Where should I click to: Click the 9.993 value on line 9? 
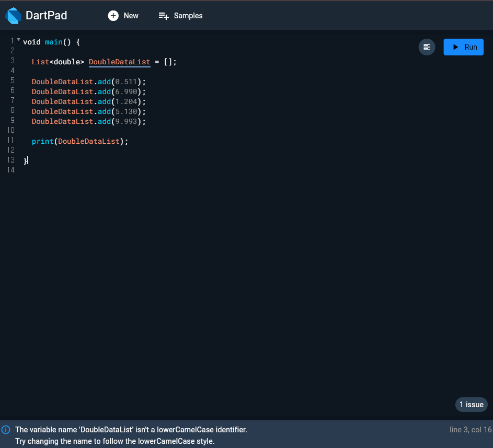[126, 121]
